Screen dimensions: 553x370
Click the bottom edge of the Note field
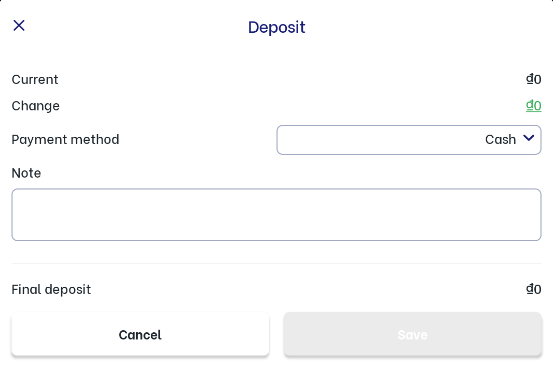point(276,240)
